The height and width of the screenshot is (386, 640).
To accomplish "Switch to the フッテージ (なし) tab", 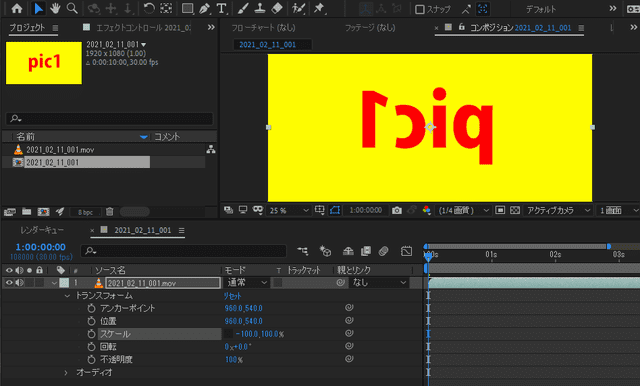I will [x=370, y=28].
